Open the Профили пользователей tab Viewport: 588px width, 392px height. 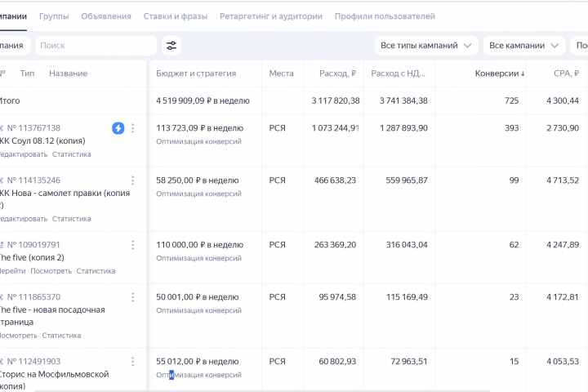pos(385,16)
